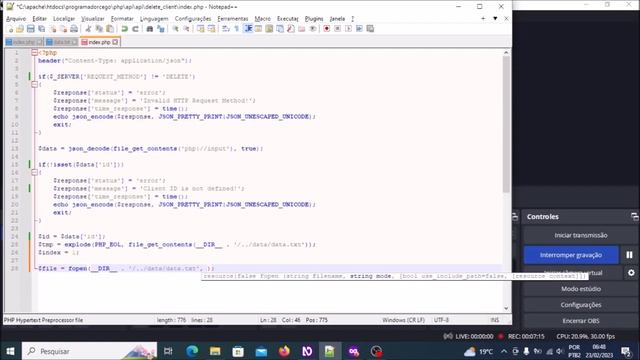Toggle word wrap in the toolbar
Screen dimensions: 640x360
tap(226, 29)
